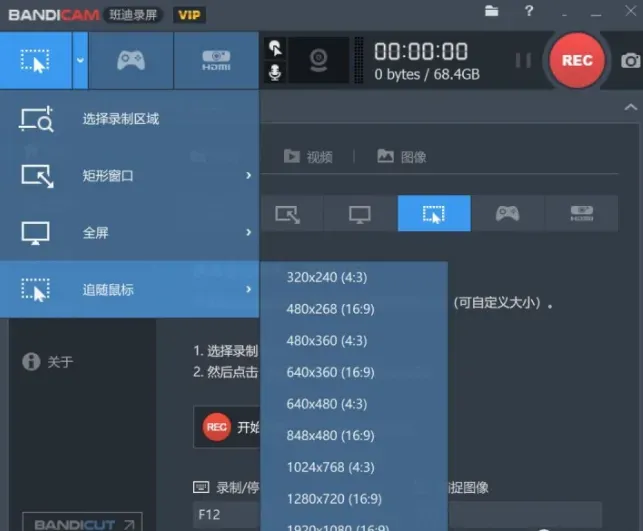643x531 pixels.
Task: Click the 00:00:00 recording timer
Action: point(421,52)
